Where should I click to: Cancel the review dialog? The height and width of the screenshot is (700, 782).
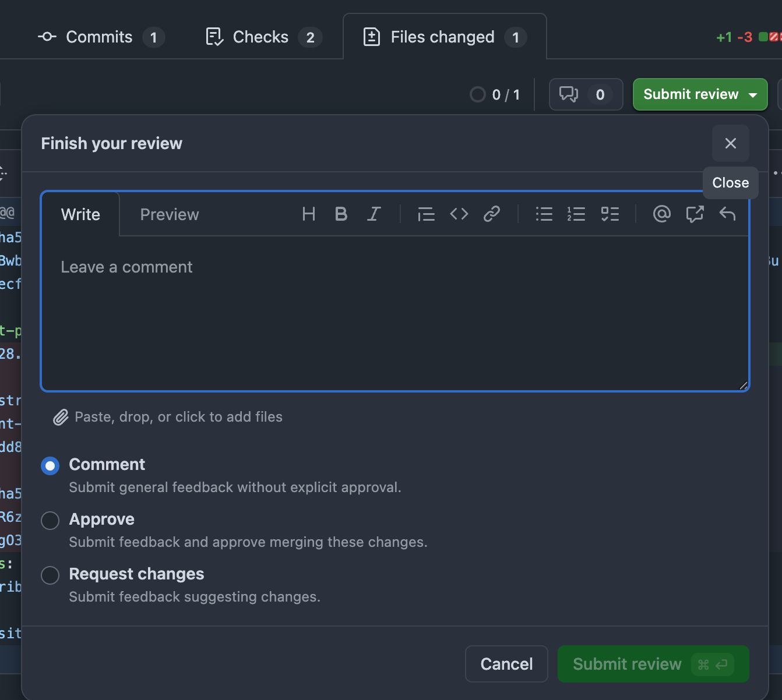[506, 664]
